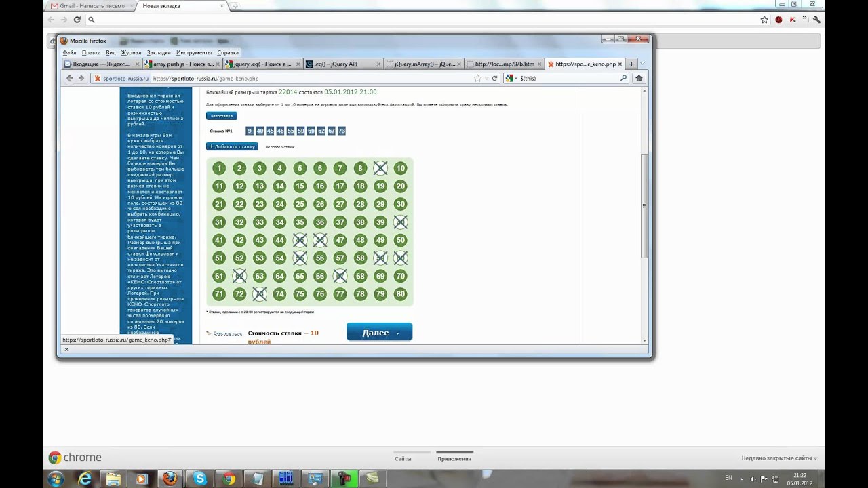Deselect crossed number 9 on the grid

(x=380, y=168)
